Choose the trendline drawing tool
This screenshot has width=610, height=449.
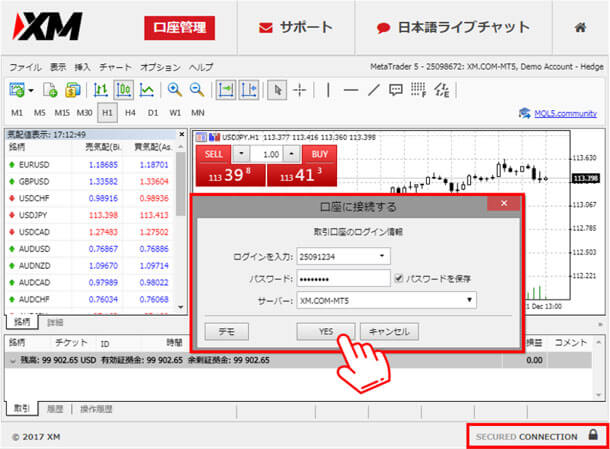(373, 90)
